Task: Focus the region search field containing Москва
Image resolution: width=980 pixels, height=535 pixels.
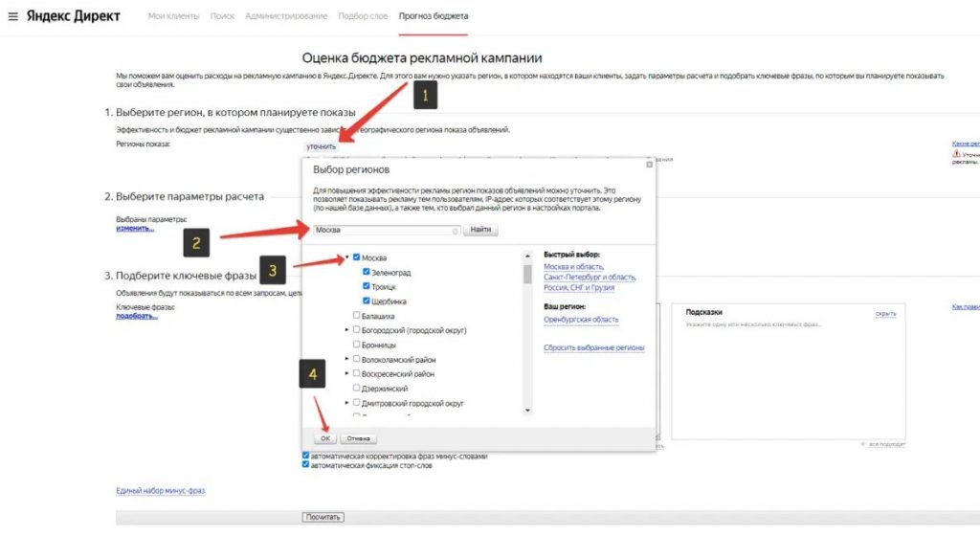Action: [387, 230]
